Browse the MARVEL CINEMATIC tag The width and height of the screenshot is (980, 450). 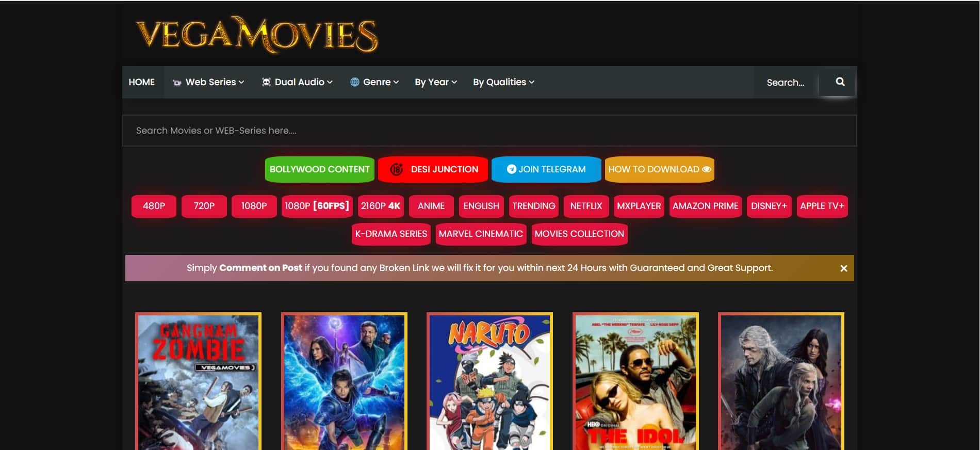(x=481, y=234)
